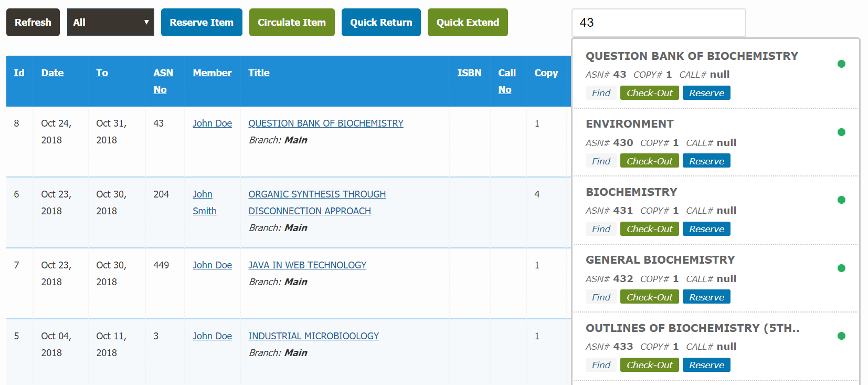Image resolution: width=868 pixels, height=385 pixels.
Task: Click Reserve for ASN 43 search result
Action: (x=706, y=93)
